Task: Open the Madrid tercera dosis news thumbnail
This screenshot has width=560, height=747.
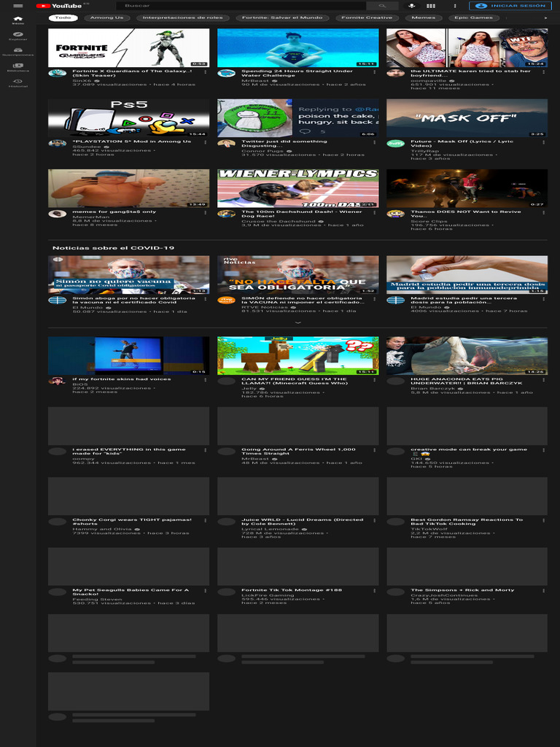Action: (x=467, y=275)
